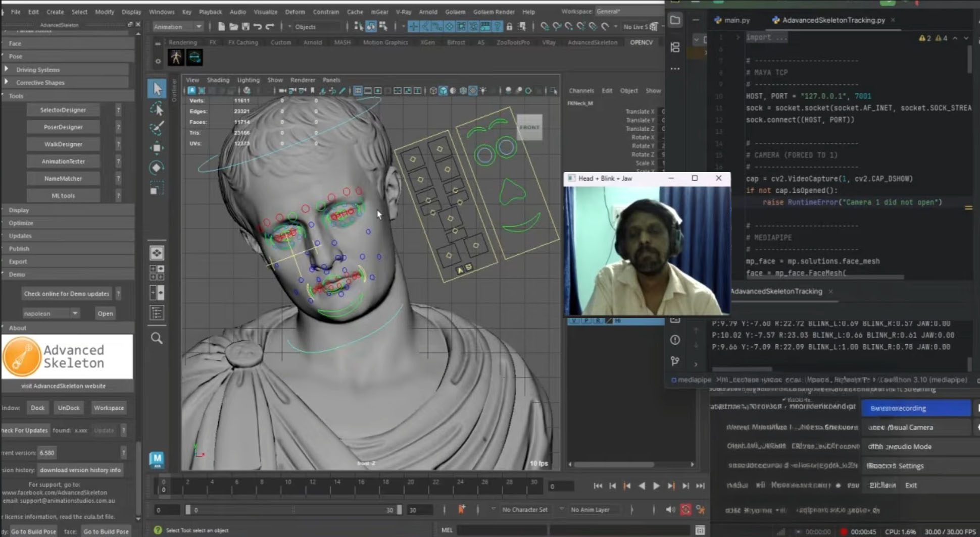Choose the Lasso select tool
Image resolution: width=980 pixels, height=537 pixels.
(x=157, y=109)
